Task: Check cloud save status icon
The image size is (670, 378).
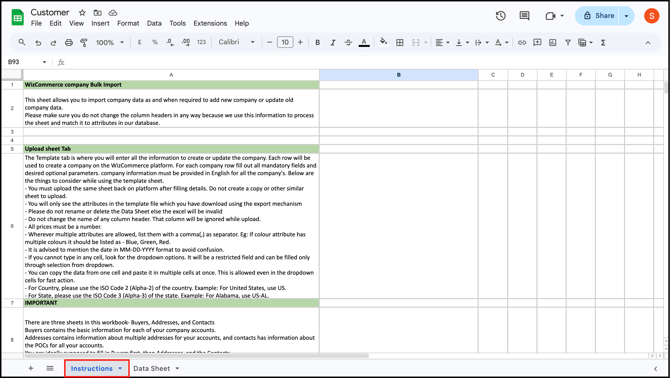Action: (x=113, y=13)
